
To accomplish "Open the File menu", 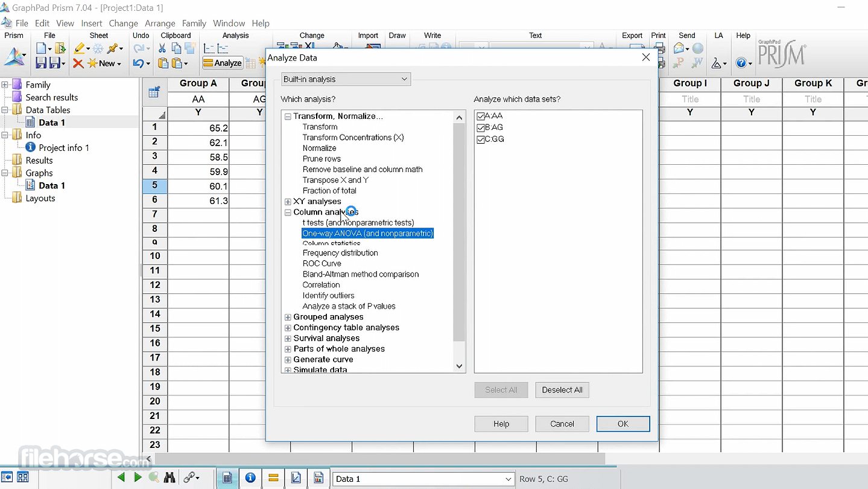I will (22, 23).
